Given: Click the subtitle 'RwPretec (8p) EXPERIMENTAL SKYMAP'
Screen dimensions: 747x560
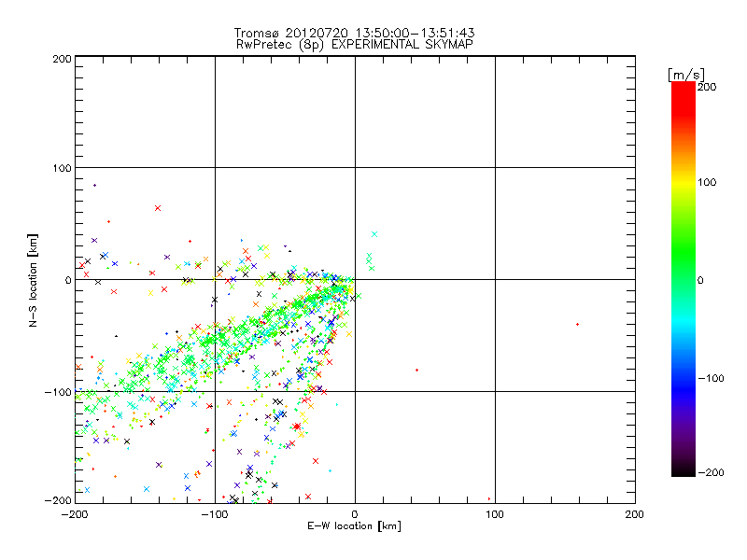Looking at the screenshot, I should pos(354,45).
